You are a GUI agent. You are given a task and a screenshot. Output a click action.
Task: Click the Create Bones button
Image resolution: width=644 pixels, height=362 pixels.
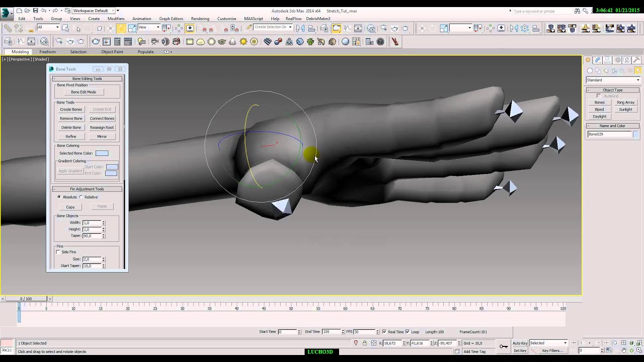71,109
